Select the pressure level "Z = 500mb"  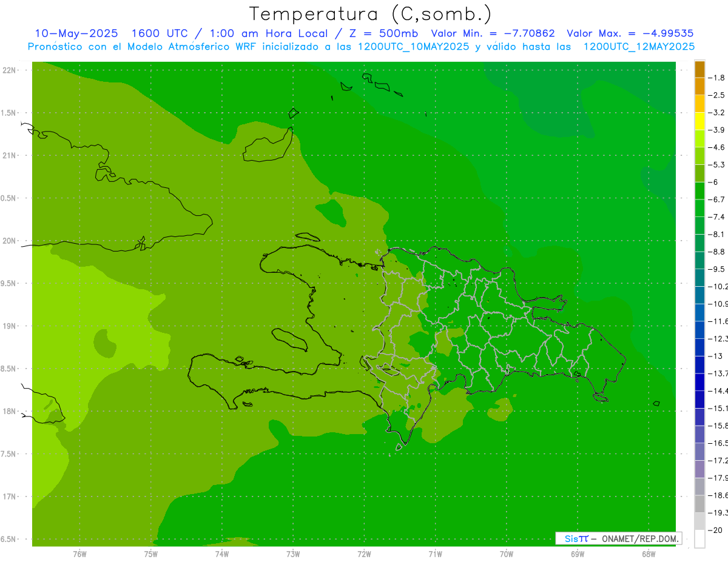coord(383,33)
